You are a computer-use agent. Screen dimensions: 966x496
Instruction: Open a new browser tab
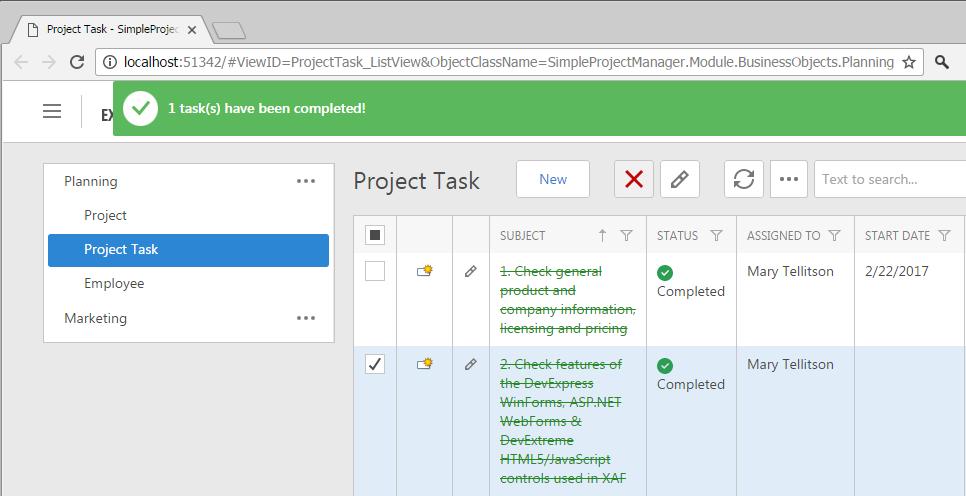pyautogui.click(x=229, y=30)
